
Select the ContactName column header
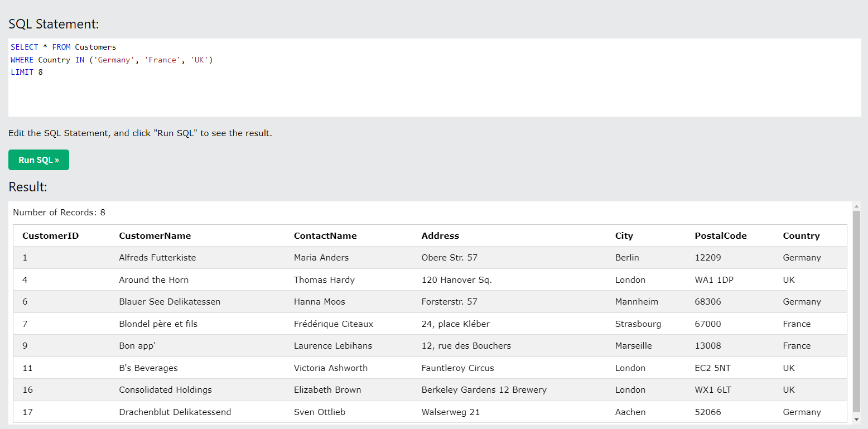[325, 235]
